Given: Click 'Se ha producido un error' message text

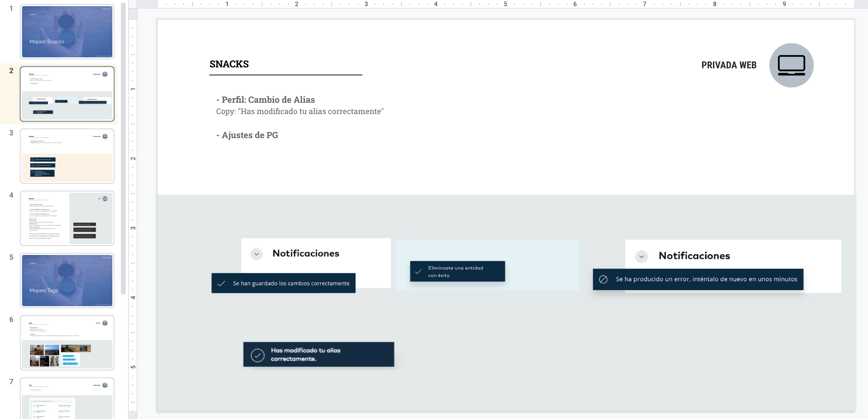Looking at the screenshot, I should coord(706,279).
